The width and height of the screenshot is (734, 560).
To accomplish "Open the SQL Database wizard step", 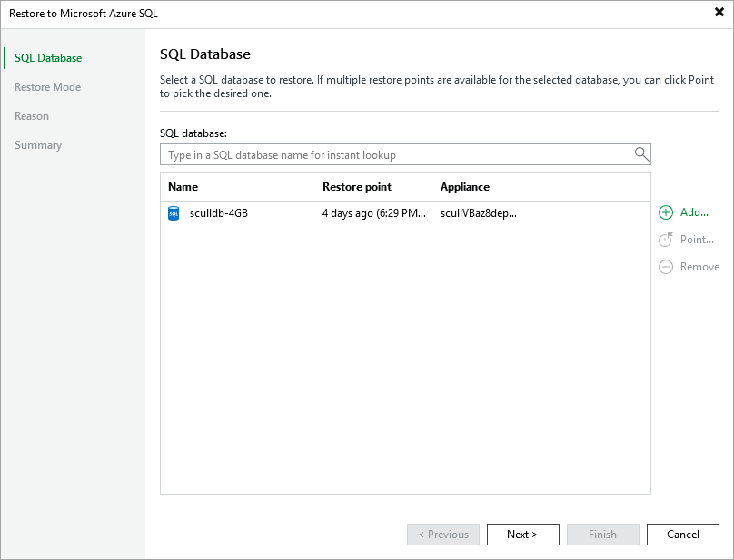I will click(48, 58).
